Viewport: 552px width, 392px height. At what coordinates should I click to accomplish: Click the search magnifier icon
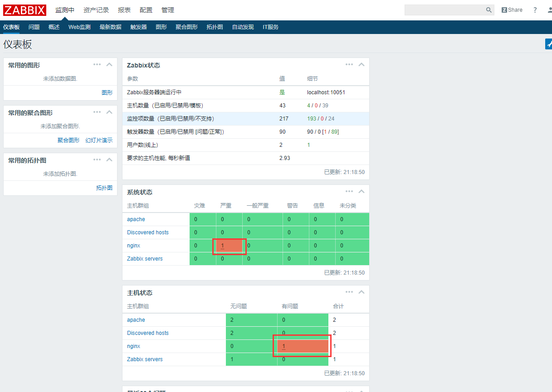click(x=489, y=10)
